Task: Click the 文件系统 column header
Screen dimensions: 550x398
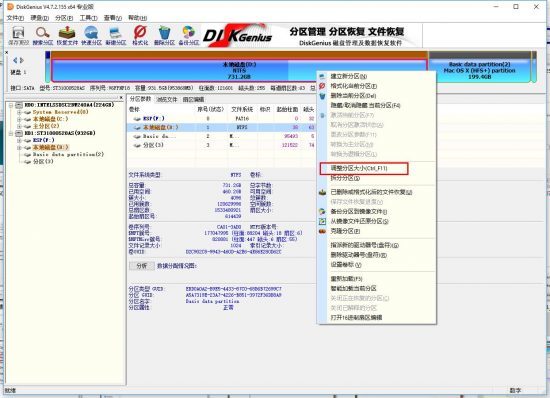Action: coord(242,109)
